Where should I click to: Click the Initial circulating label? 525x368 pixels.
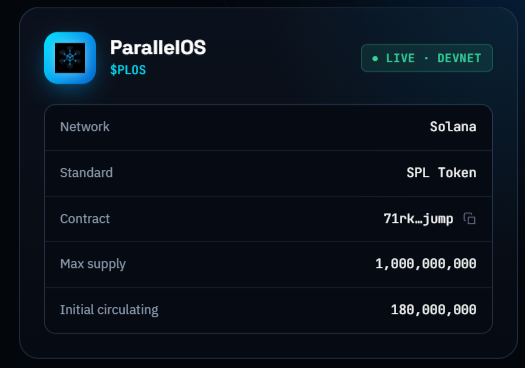(x=109, y=310)
